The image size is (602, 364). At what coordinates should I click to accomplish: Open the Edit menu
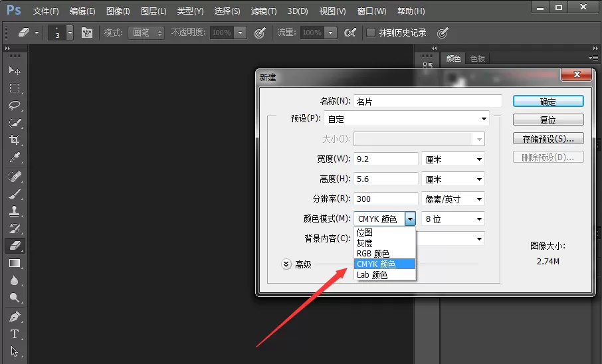pos(82,11)
